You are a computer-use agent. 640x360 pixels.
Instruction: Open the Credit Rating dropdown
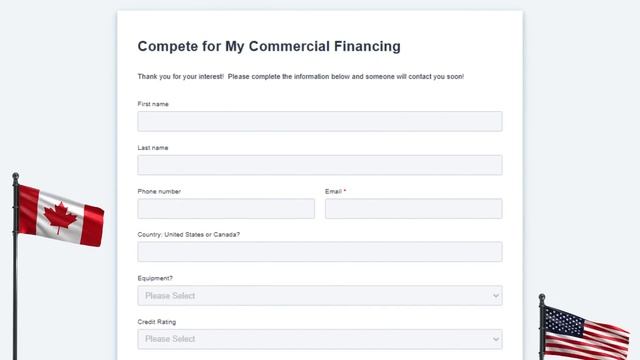pos(320,339)
